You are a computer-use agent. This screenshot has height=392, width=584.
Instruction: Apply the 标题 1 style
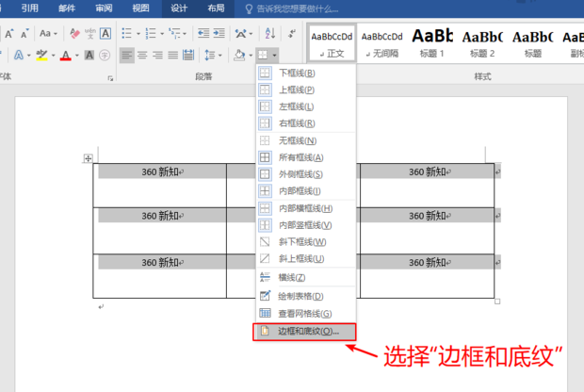point(434,41)
